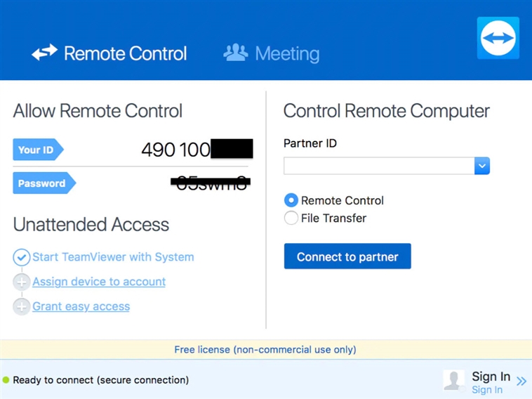
Task: Click plus icon beside Assign device to account
Action: click(22, 282)
